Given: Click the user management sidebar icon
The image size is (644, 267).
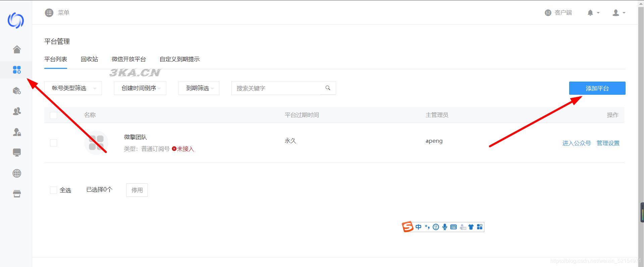Looking at the screenshot, I should (17, 111).
